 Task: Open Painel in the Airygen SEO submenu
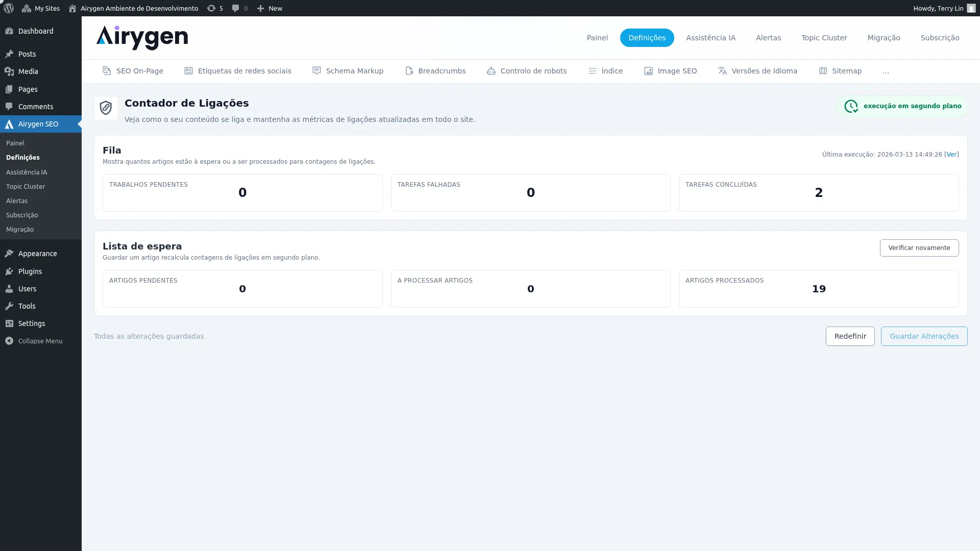(15, 143)
